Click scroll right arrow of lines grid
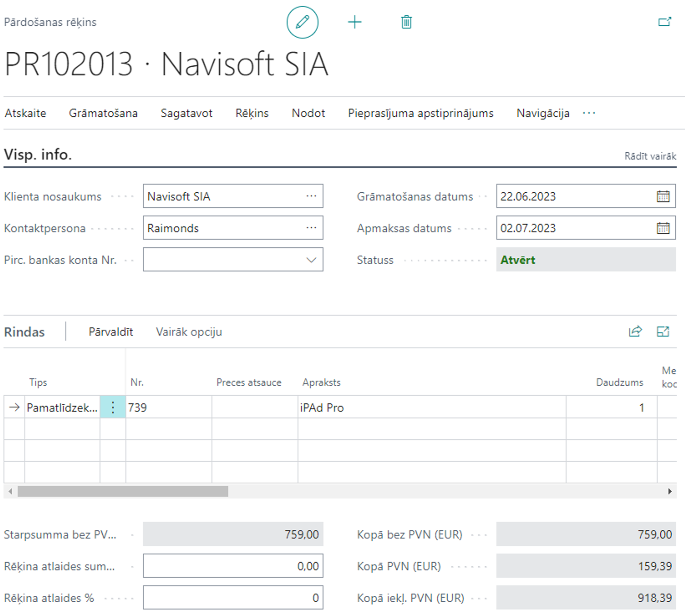 point(670,491)
